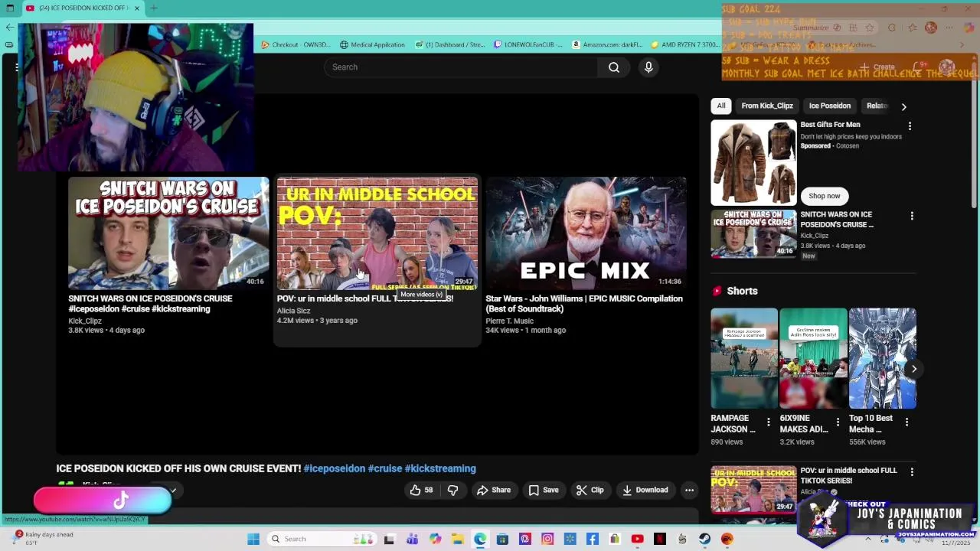Focus the YouTube search field
Image resolution: width=980 pixels, height=551 pixels.
pyautogui.click(x=461, y=67)
